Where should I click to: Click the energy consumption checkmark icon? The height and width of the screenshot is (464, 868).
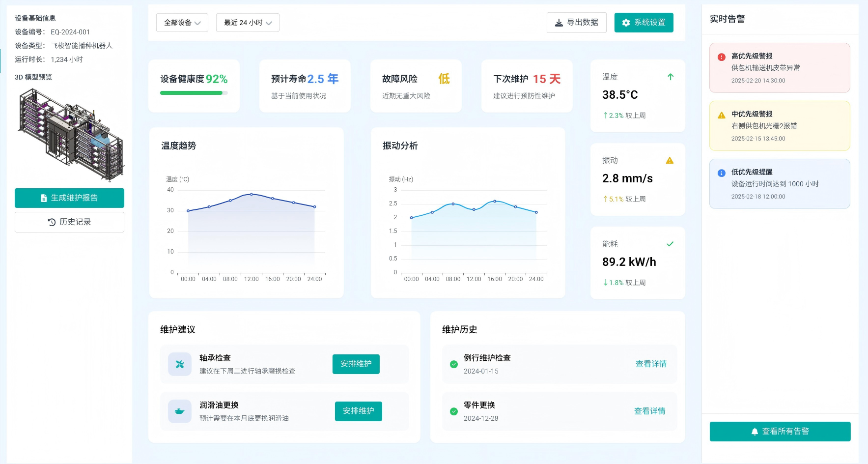click(670, 244)
